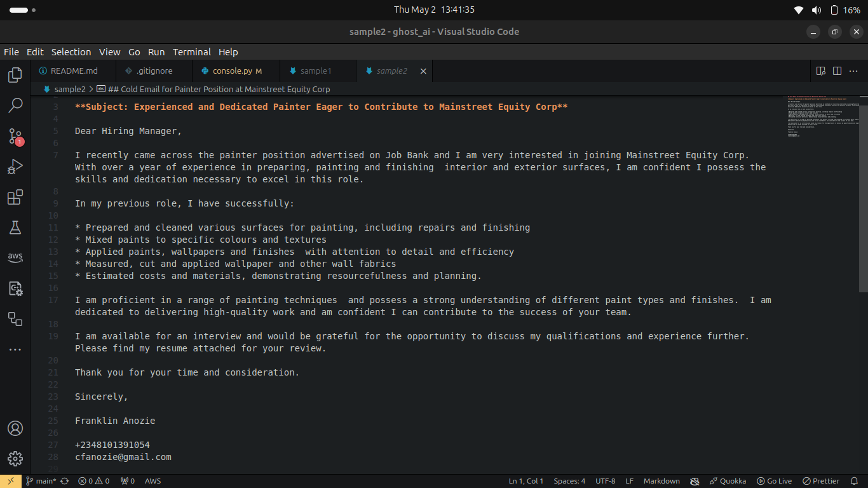Show additional views ellipsis in activity bar

tap(15, 349)
